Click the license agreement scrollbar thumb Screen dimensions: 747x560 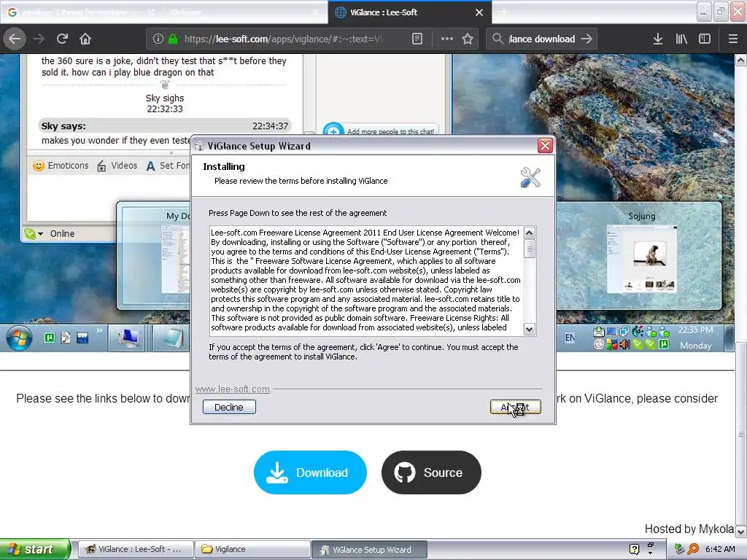[530, 249]
